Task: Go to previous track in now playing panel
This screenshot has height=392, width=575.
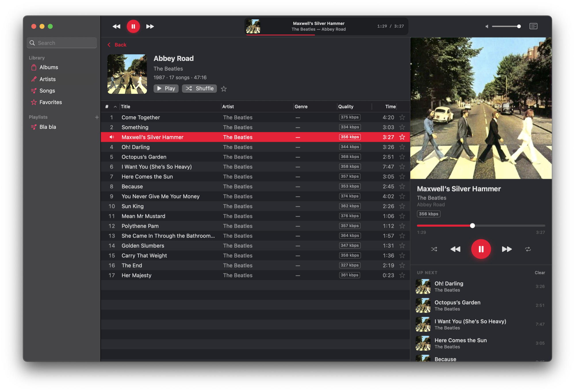Action: point(455,249)
